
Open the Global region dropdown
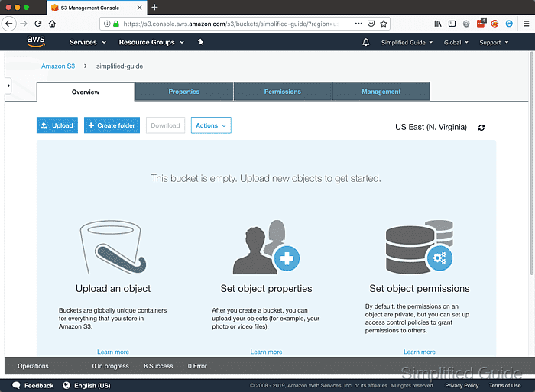click(456, 42)
